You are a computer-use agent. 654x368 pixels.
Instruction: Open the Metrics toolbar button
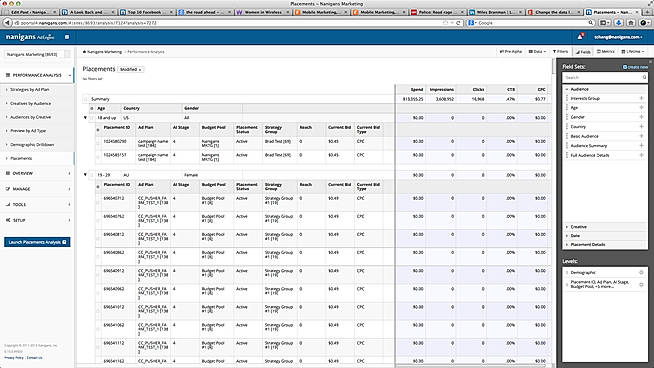click(606, 52)
